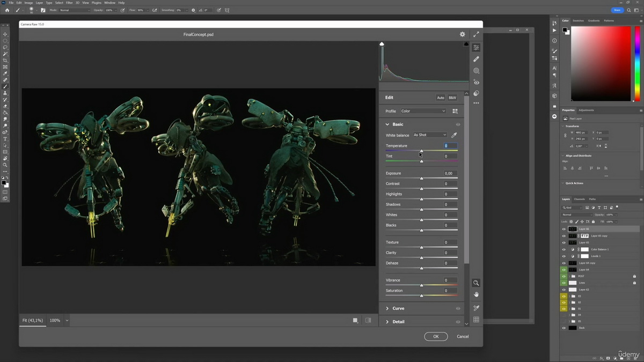Open White balance As Shot dropdown
Viewport: 644px width, 362px height.
click(430, 135)
